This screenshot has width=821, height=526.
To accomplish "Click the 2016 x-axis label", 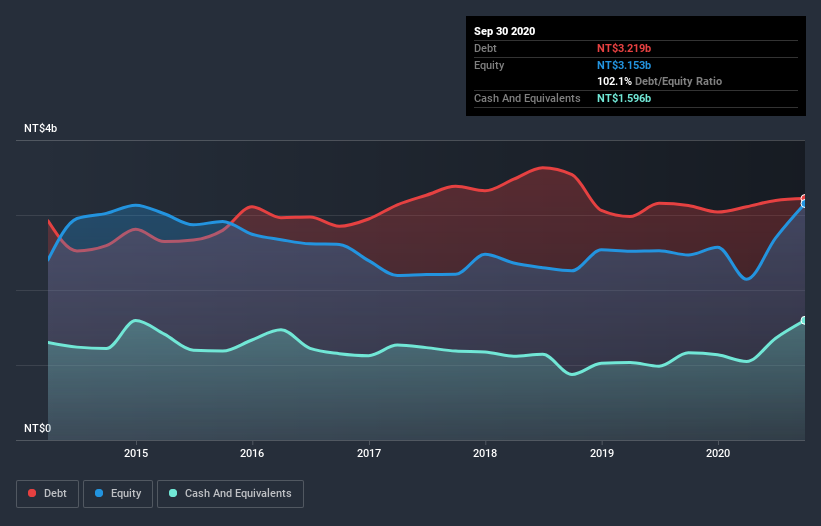I will (x=252, y=453).
